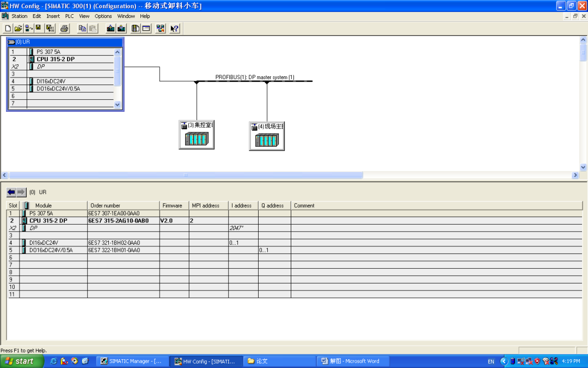This screenshot has width=588, height=368.
Task: Open the Insert menu
Action: [x=53, y=16]
